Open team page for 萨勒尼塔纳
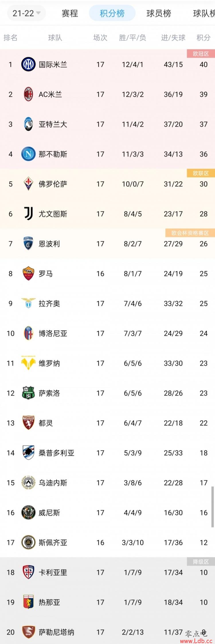Viewport: 215px width, 644px height. tap(56, 632)
